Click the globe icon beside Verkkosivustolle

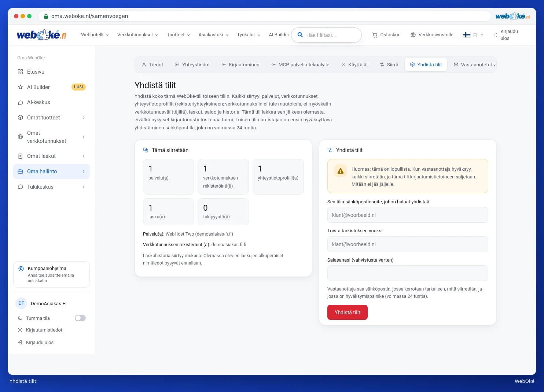[x=413, y=35]
